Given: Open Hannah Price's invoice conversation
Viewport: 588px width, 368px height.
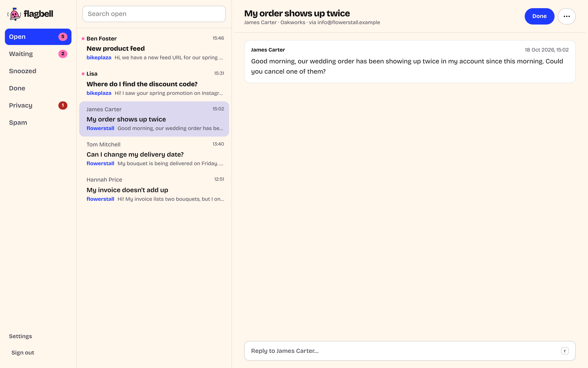Looking at the screenshot, I should click(154, 189).
